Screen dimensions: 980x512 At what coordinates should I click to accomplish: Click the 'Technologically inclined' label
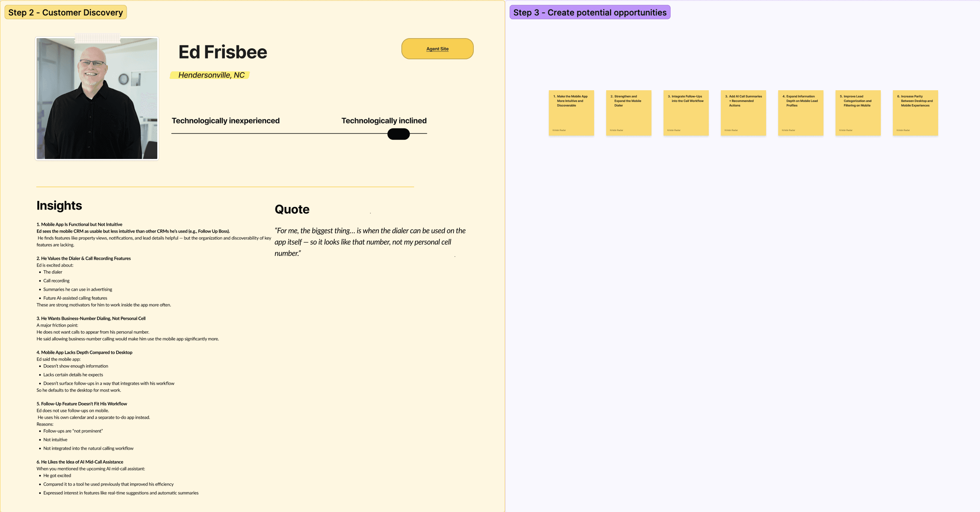point(384,121)
